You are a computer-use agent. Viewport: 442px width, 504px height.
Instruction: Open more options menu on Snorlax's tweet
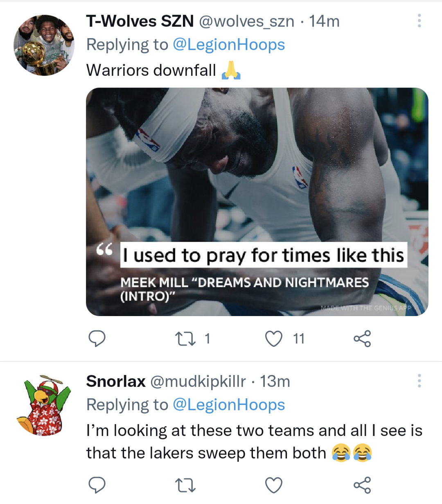tap(419, 381)
